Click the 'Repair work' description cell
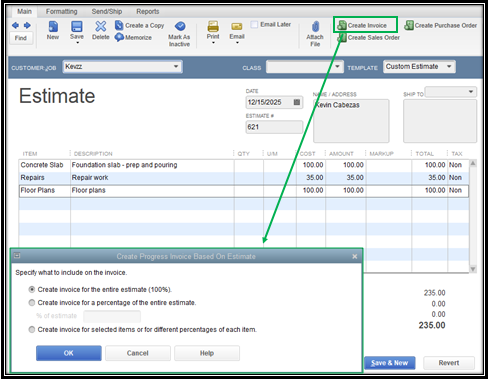489x381 pixels. pyautogui.click(x=152, y=178)
